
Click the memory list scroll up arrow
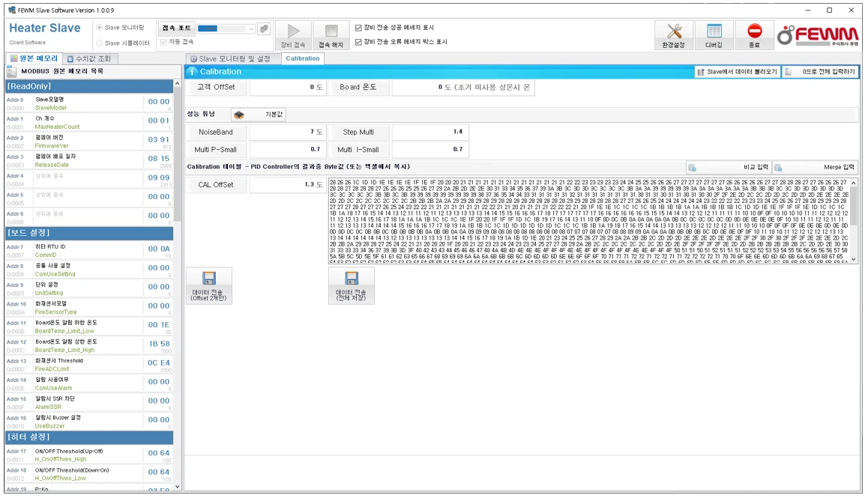point(177,84)
